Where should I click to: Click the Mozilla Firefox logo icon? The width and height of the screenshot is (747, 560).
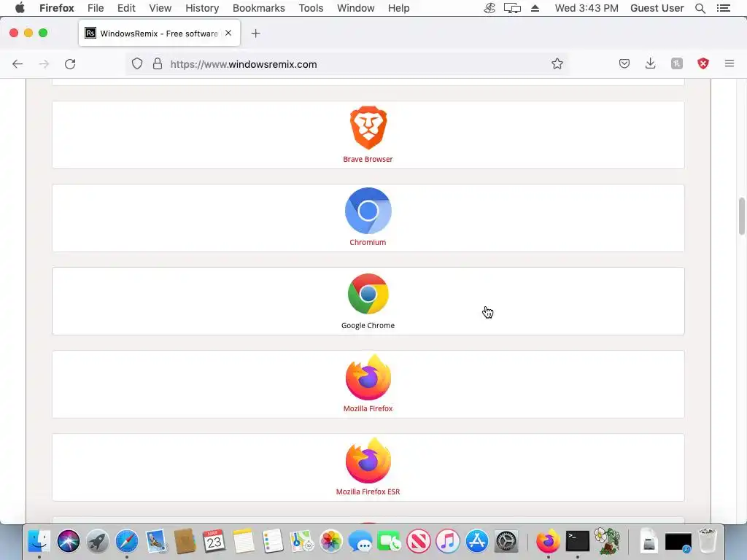coord(368,378)
